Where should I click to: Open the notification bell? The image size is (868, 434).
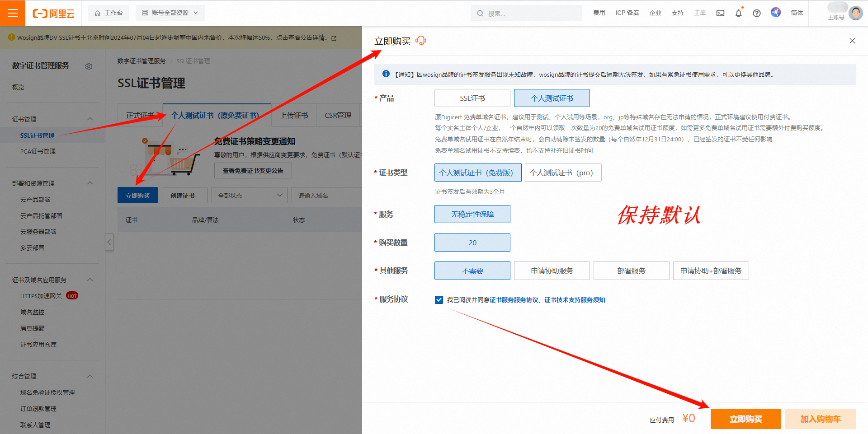tap(738, 13)
